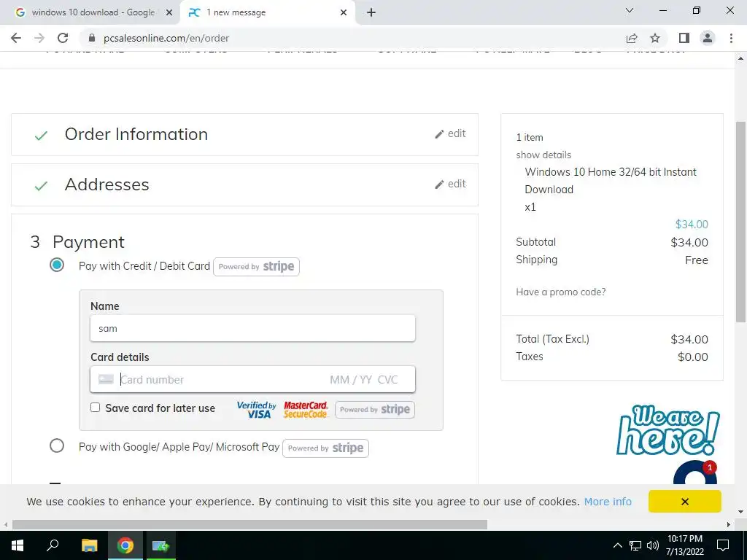Select the '1 new message' tab
Image resolution: width=747 pixels, height=560 pixels.
click(268, 12)
